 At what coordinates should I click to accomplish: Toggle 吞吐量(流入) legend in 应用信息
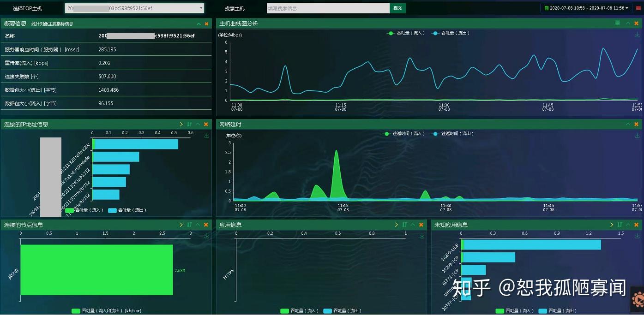pyautogui.click(x=299, y=311)
